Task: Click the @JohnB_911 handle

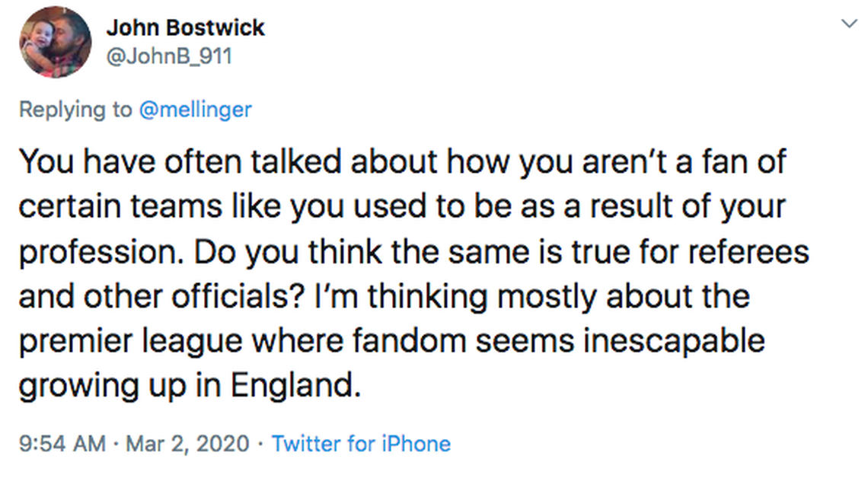Action: coord(168,56)
